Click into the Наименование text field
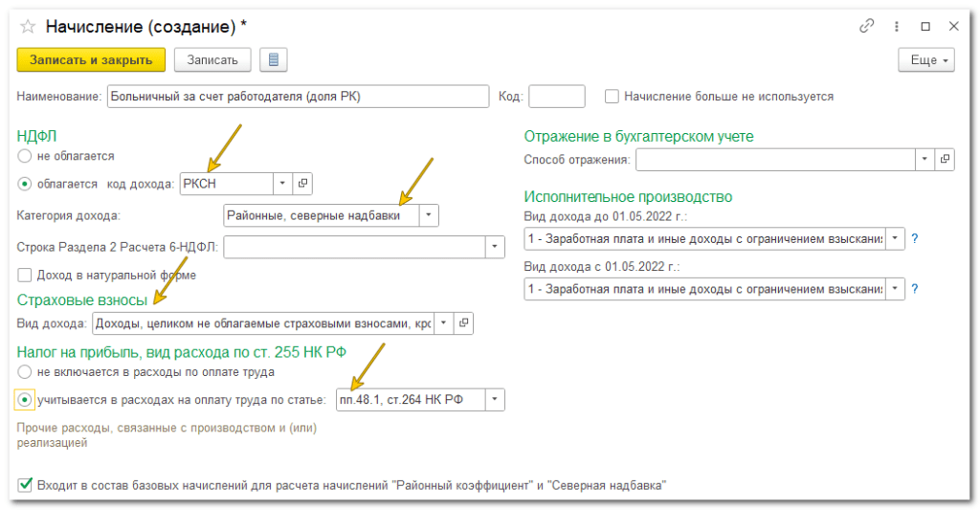980x510 pixels. (297, 97)
